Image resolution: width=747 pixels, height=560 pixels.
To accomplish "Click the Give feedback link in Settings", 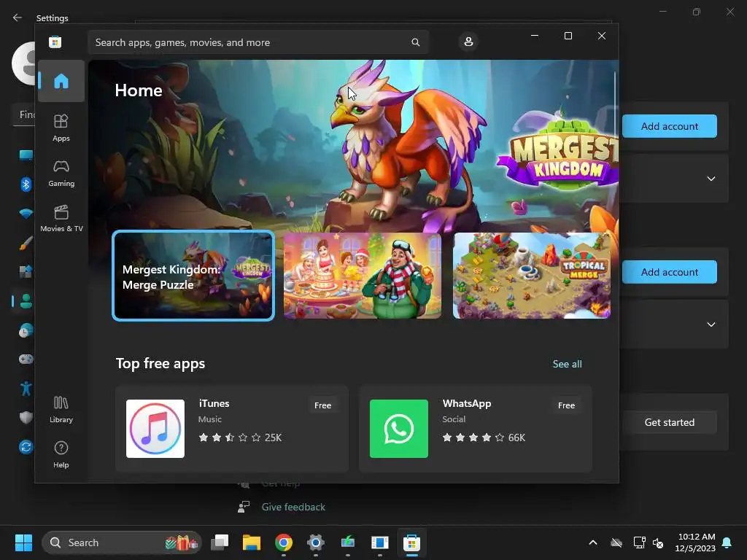I will click(x=293, y=507).
